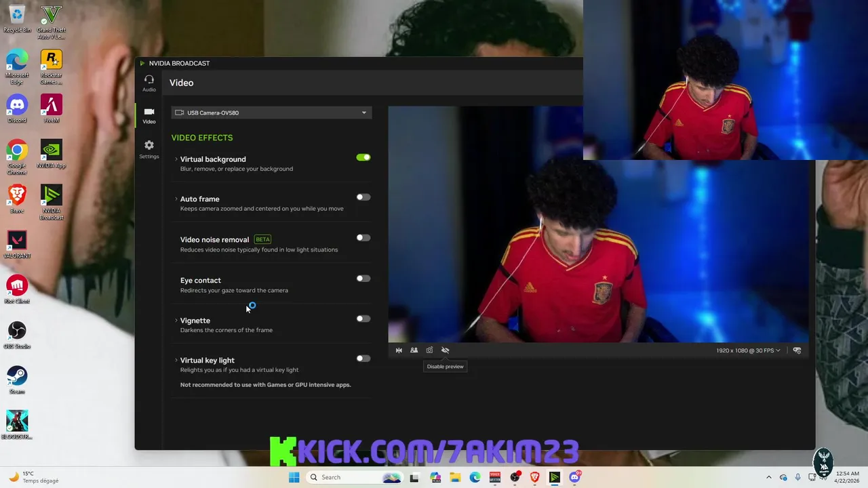Click the NVIDIA Broadcast title bar logo
This screenshot has width=868, height=488.
click(142, 63)
